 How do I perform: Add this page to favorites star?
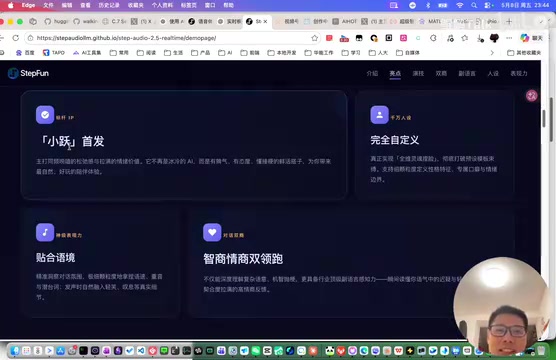[314, 38]
